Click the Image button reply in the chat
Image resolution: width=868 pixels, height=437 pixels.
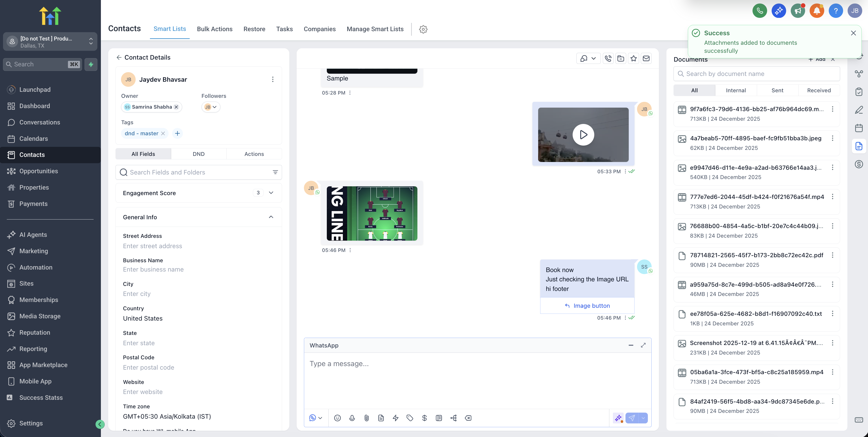tap(587, 306)
